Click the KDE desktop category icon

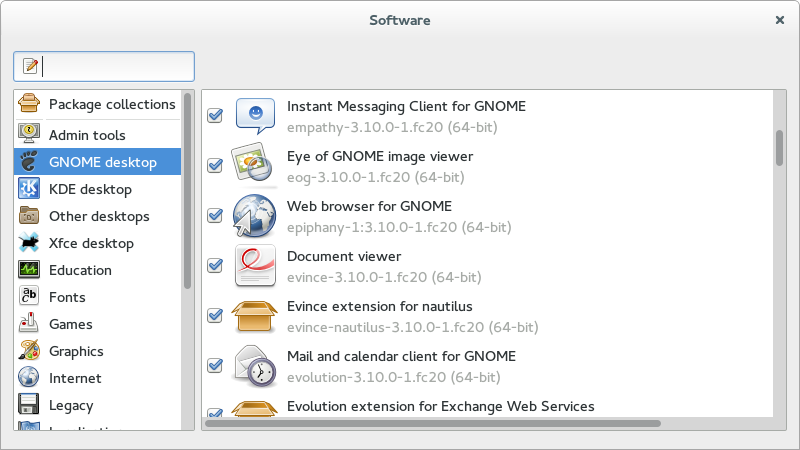coord(30,189)
